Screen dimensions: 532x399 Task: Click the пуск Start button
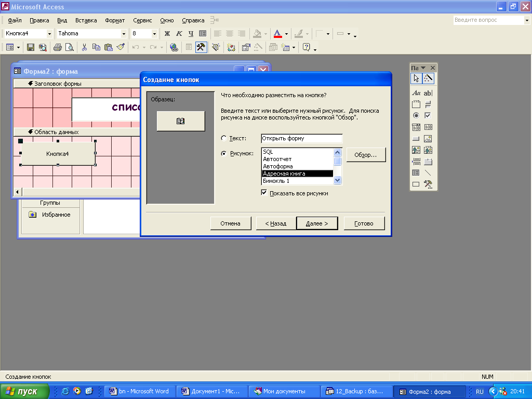pyautogui.click(x=24, y=391)
